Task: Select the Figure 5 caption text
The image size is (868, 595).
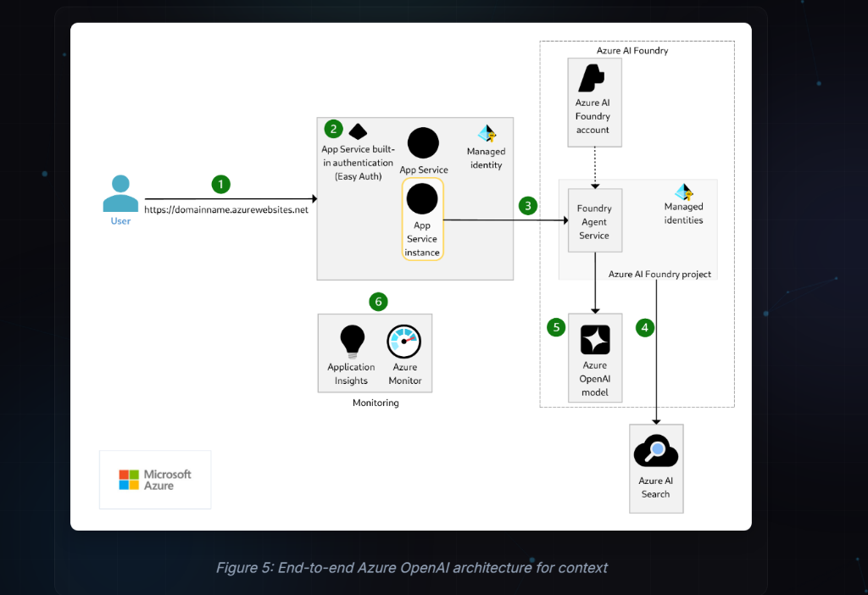Action: tap(412, 568)
